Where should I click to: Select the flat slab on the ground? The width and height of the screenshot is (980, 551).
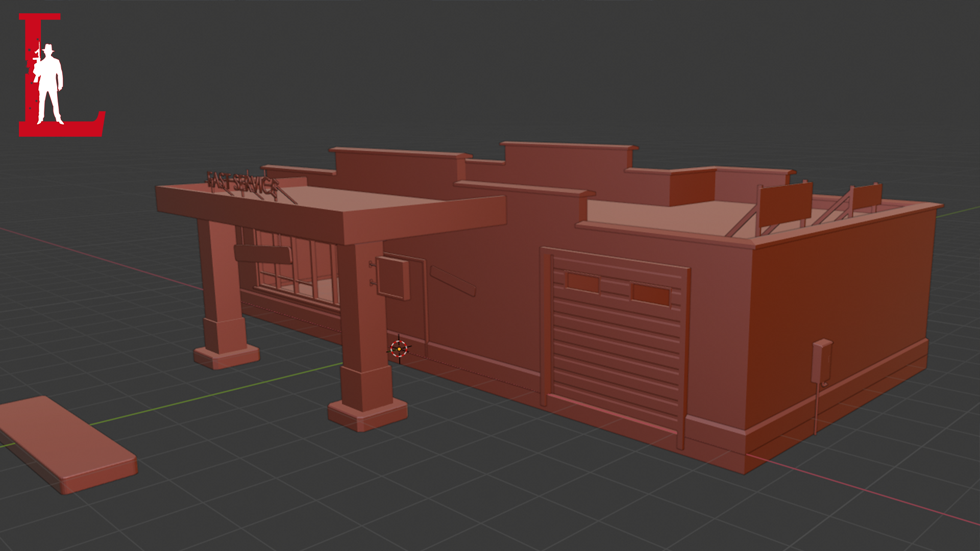66,444
